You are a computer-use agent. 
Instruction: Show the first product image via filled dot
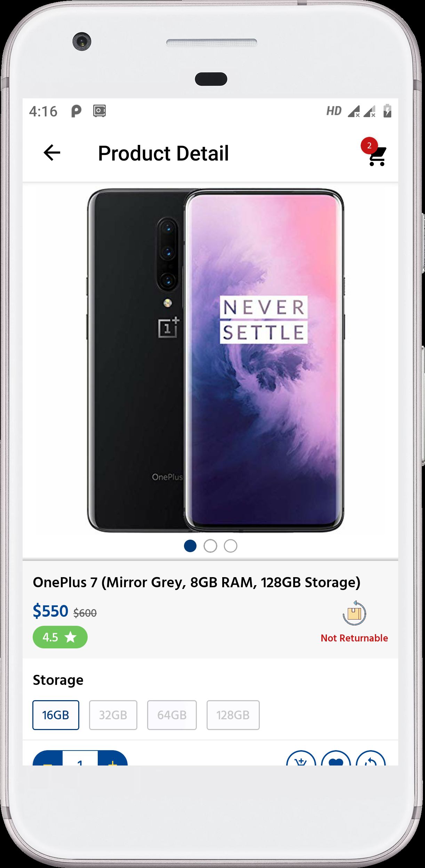(190, 546)
